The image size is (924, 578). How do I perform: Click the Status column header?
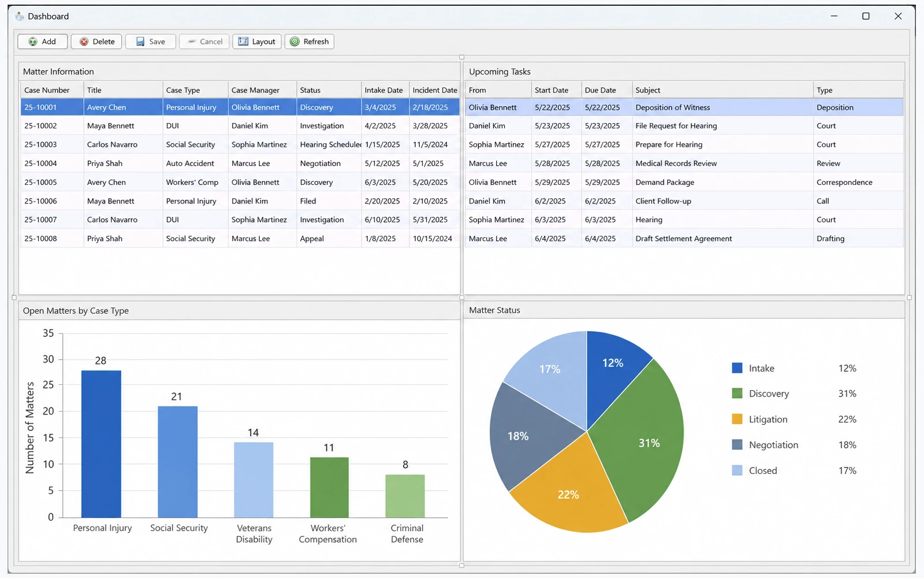pyautogui.click(x=329, y=90)
